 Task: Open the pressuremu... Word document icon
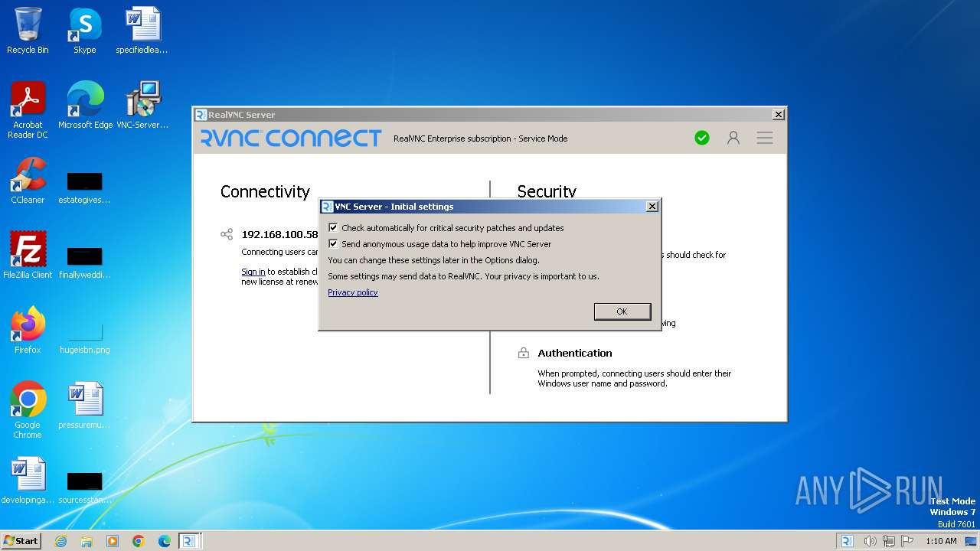85,406
